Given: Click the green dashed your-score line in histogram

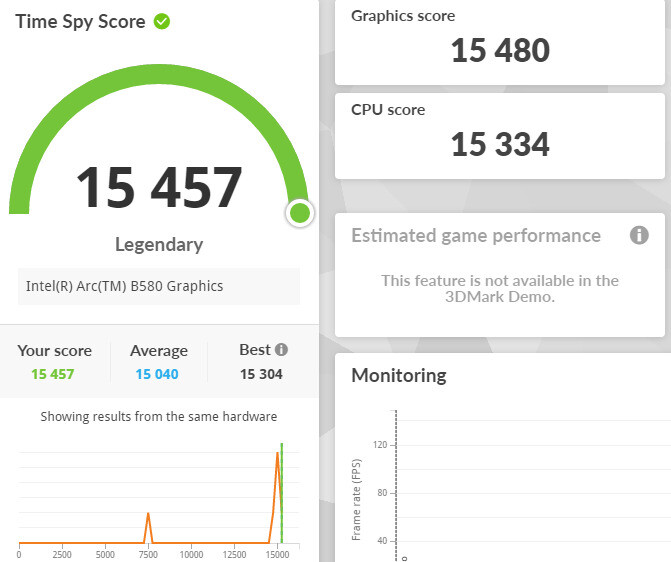Looking at the screenshot, I should (x=282, y=493).
